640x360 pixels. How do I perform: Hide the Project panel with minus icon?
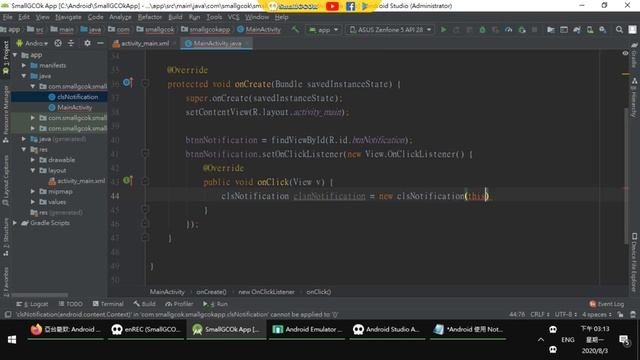(x=100, y=43)
